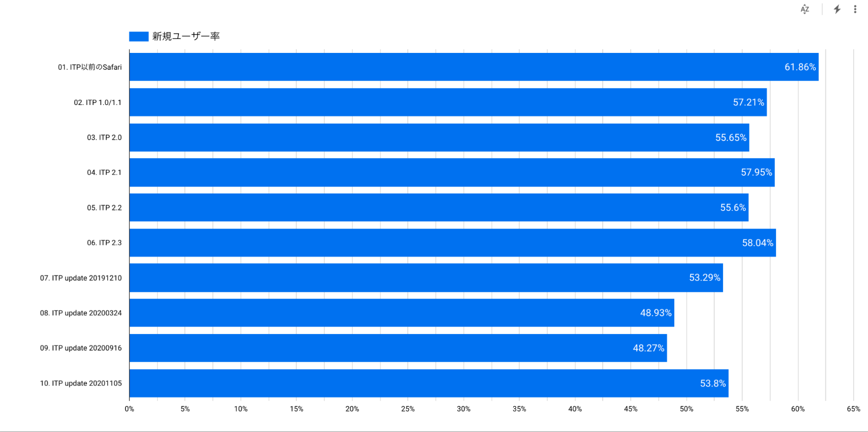This screenshot has width=868, height=432.
Task: Click the lightning bolt icon
Action: click(x=837, y=9)
